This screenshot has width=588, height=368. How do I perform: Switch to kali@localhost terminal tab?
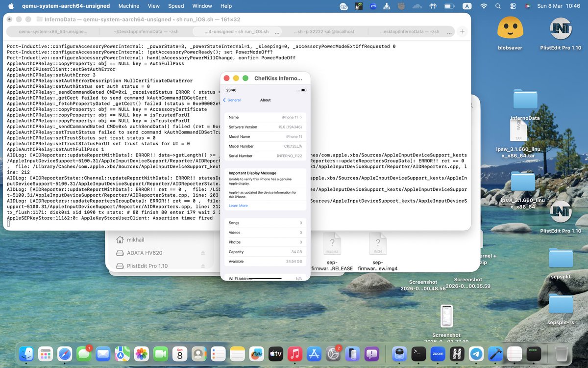324,31
